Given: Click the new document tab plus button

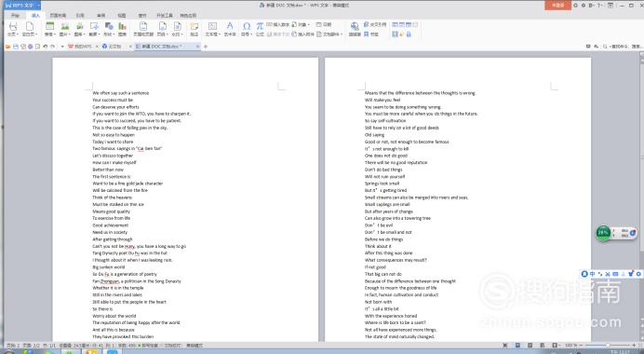Looking at the screenshot, I should (206, 47).
